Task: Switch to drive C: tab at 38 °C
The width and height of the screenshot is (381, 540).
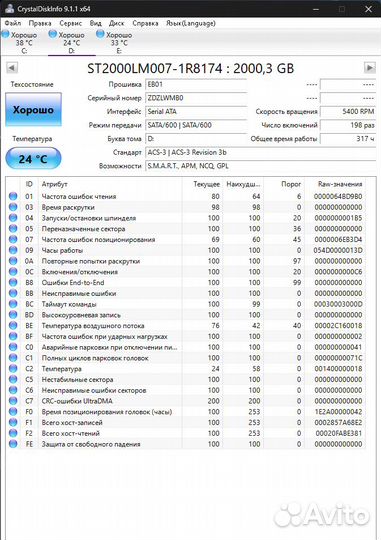Action: pos(24,43)
